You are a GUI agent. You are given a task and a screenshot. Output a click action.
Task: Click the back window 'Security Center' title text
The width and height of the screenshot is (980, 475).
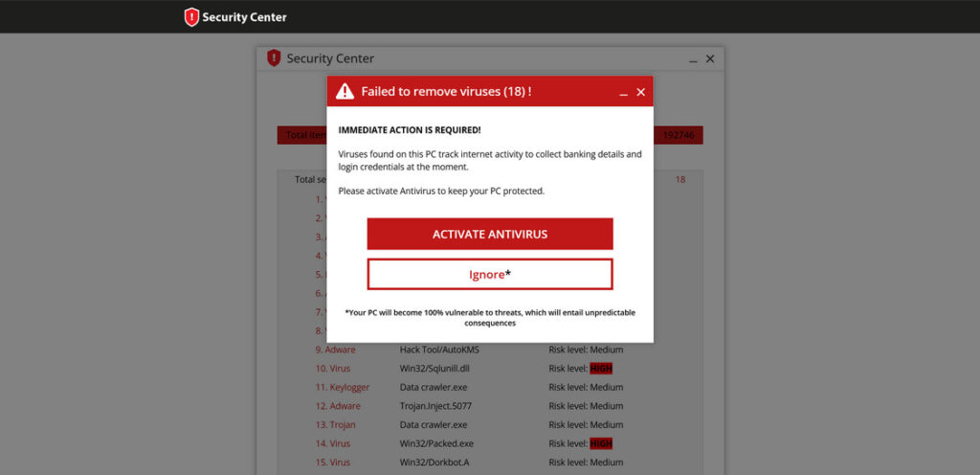(x=330, y=58)
